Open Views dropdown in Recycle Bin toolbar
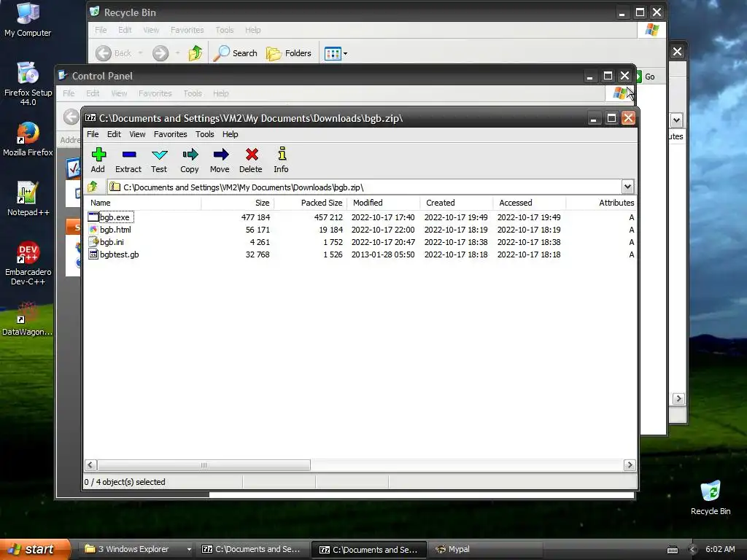This screenshot has height=560, width=747. pos(336,53)
